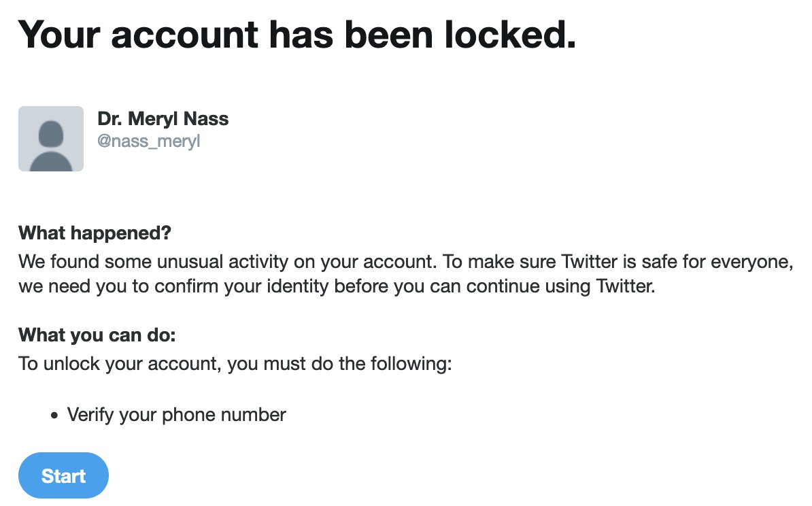Click the @nass_meryl username handle
The width and height of the screenshot is (812, 506).
point(149,141)
